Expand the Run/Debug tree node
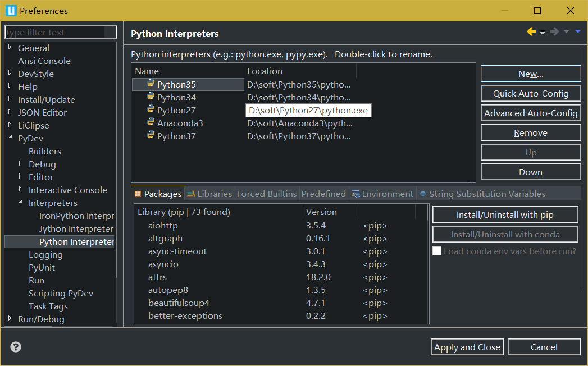Viewport: 588px width, 366px height. coord(10,318)
